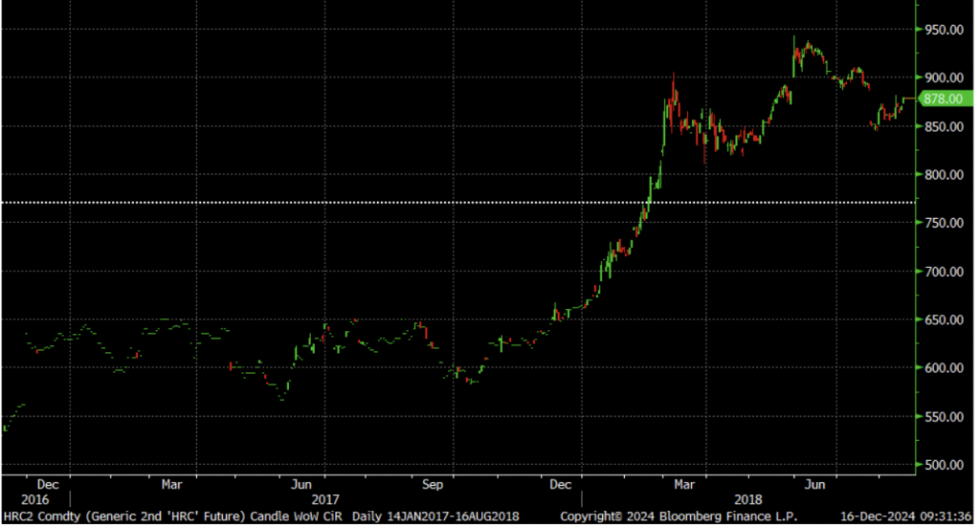Screen dimensions: 980x528
Task: Click the 650.00 price axis label
Action: [942, 320]
